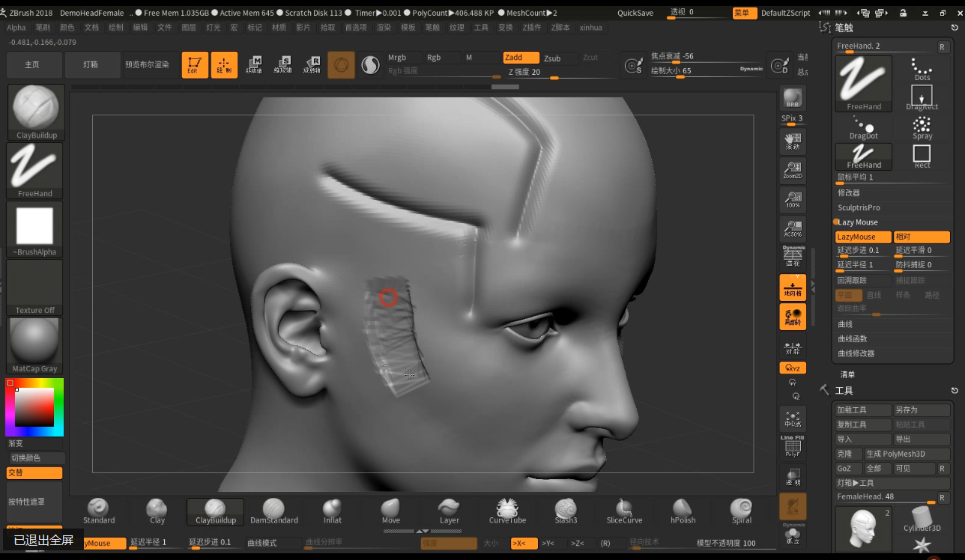The width and height of the screenshot is (965, 560).
Task: Click the 灯箱 button in the top shelf
Action: (91, 65)
